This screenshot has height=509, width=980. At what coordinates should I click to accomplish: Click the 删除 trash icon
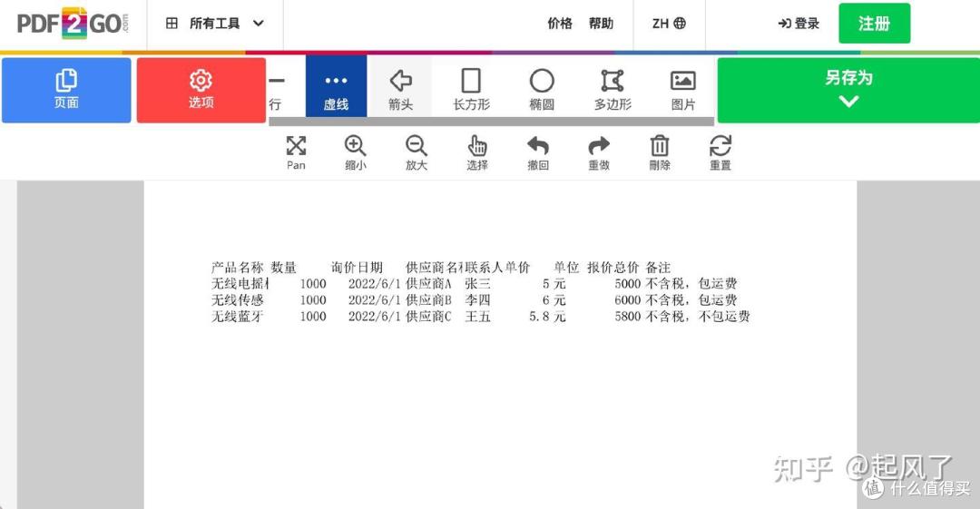click(x=660, y=152)
